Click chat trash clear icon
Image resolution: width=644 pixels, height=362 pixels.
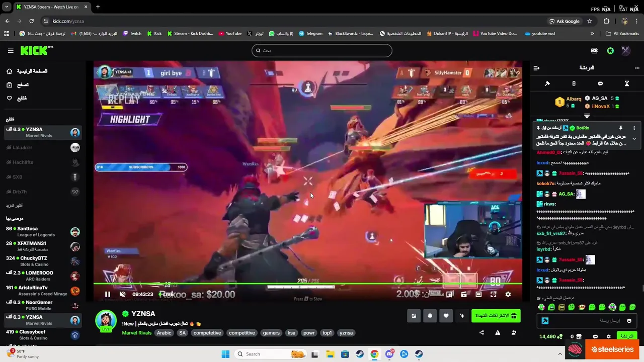[574, 83]
